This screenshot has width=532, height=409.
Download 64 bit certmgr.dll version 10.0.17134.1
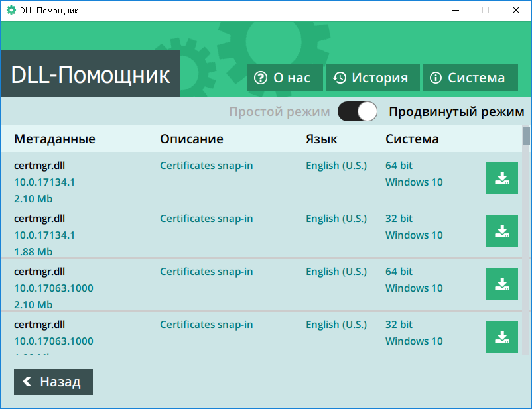(501, 178)
